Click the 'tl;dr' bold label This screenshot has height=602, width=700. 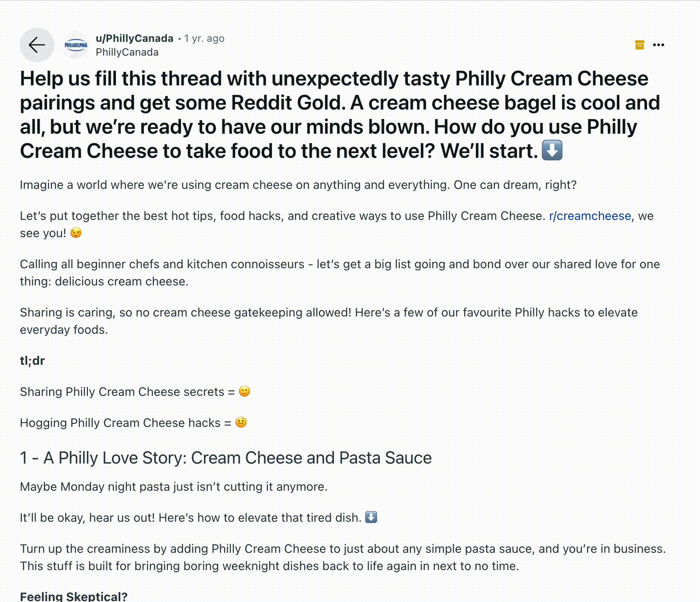click(x=32, y=361)
